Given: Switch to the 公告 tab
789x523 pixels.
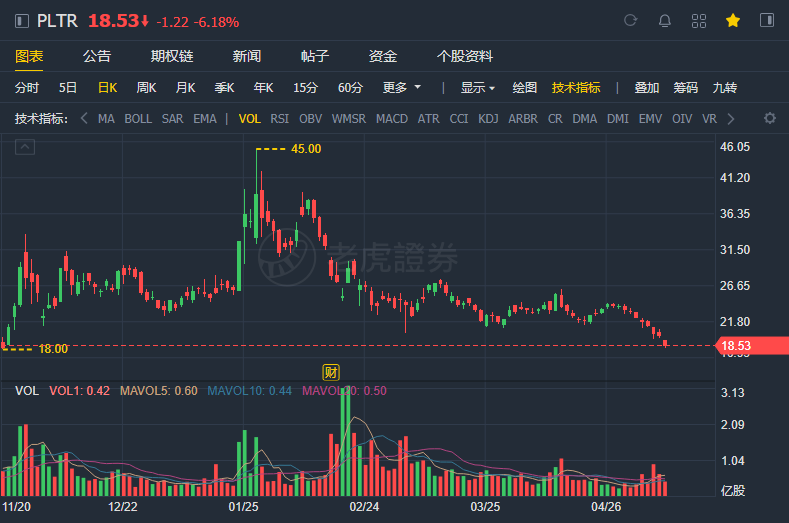Looking at the screenshot, I should [x=97, y=56].
